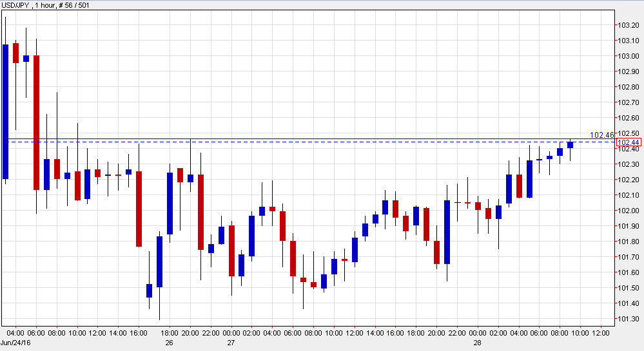
Task: Click the 103.20 price axis label
Action: click(x=629, y=25)
